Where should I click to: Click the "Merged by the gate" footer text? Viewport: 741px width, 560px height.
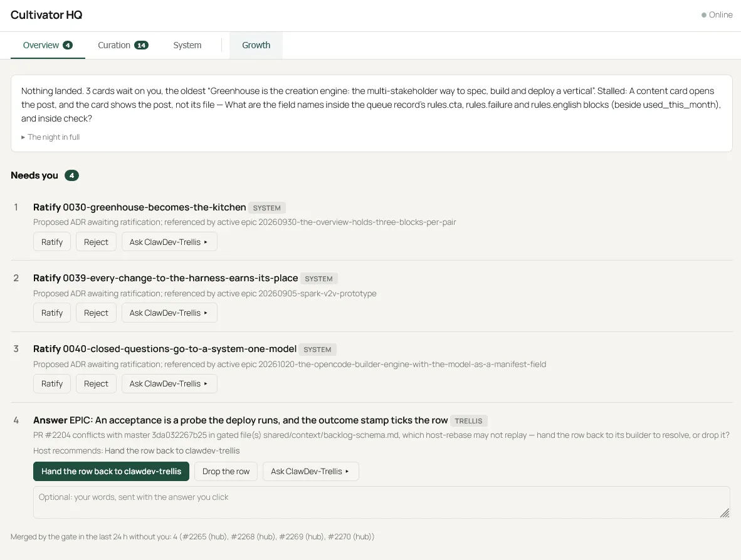192,536
